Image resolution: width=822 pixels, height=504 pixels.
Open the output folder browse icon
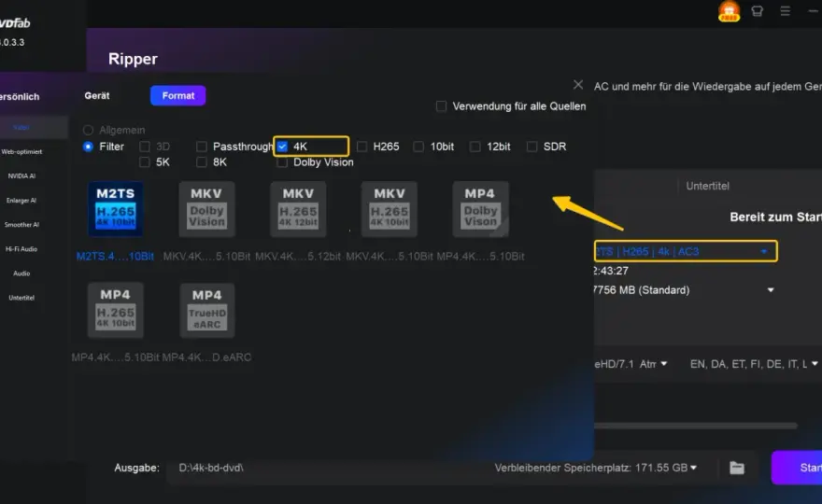[x=737, y=468]
